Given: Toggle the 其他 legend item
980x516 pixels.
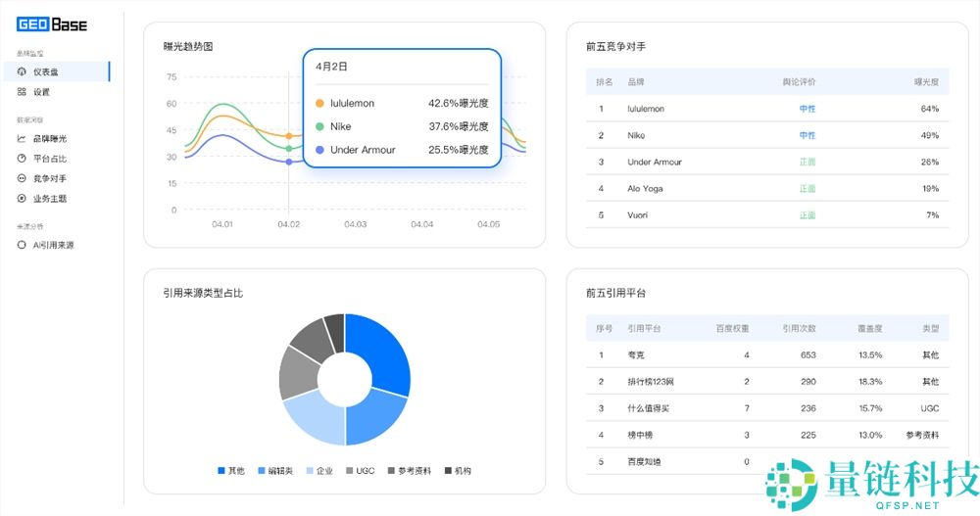Looking at the screenshot, I should click(231, 470).
